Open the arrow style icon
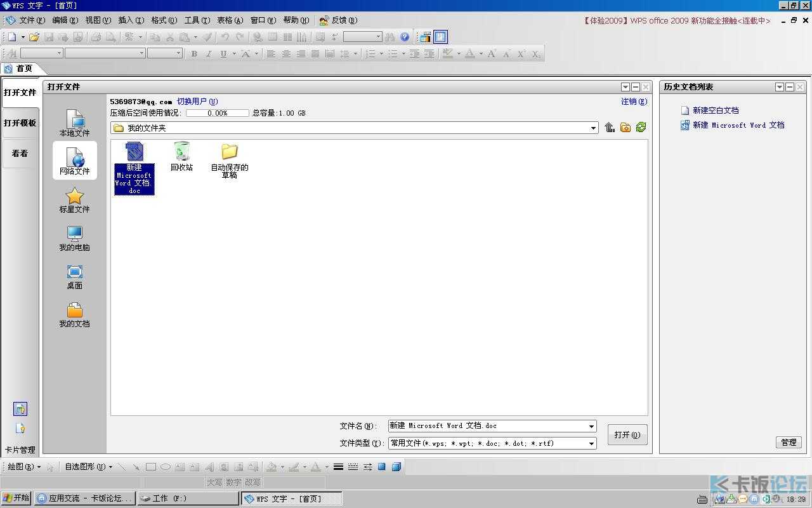Image resolution: width=812 pixels, height=508 pixels. pos(367,467)
